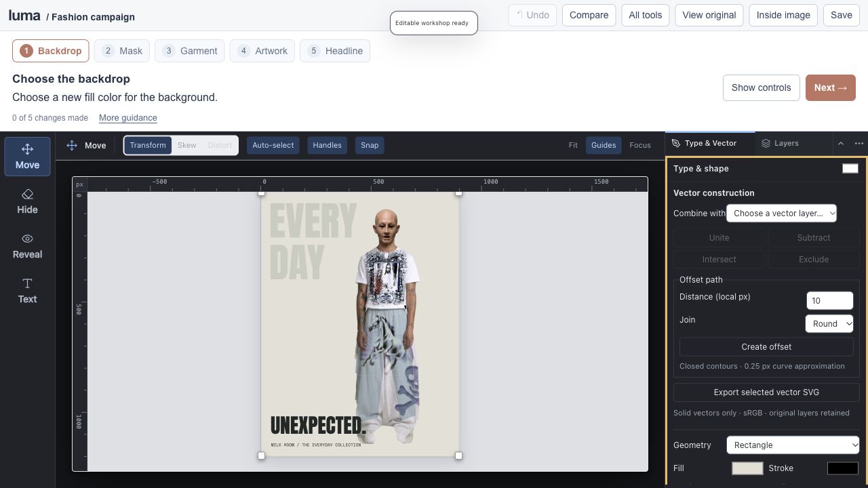Click the "Editable workshop ready" notification
This screenshot has height=488, width=868.
pos(434,23)
